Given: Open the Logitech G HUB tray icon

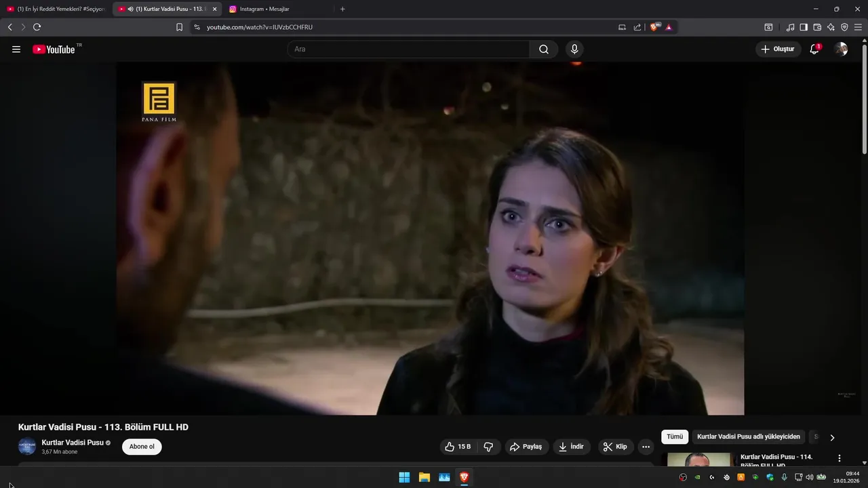Looking at the screenshot, I should tap(711, 477).
